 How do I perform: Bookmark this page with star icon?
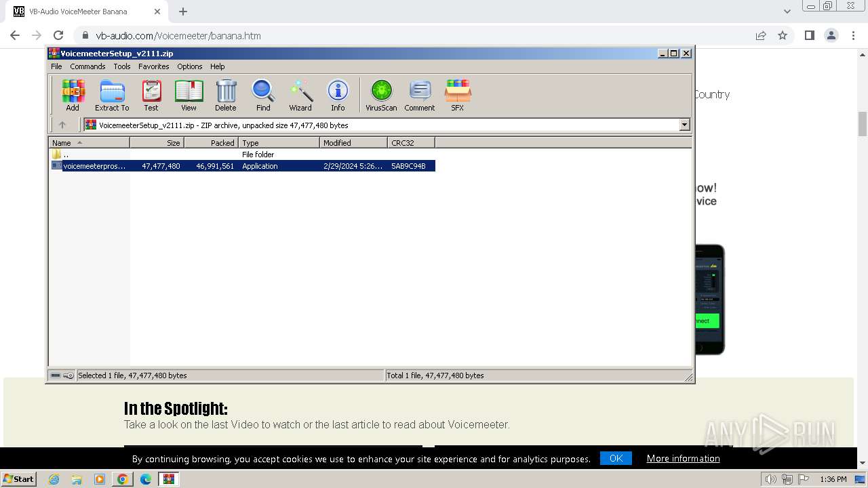click(x=783, y=35)
